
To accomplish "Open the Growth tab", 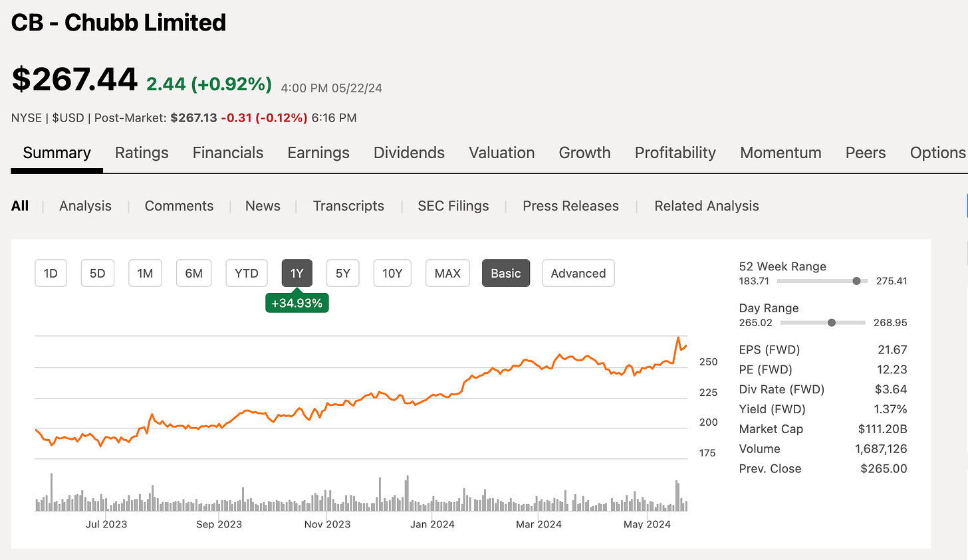I will tap(584, 153).
